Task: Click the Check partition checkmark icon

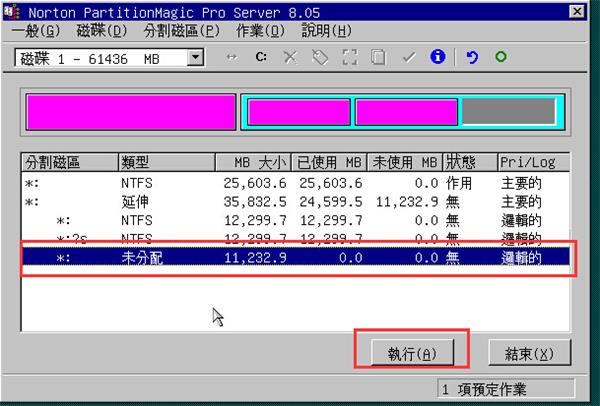Action: click(409, 57)
